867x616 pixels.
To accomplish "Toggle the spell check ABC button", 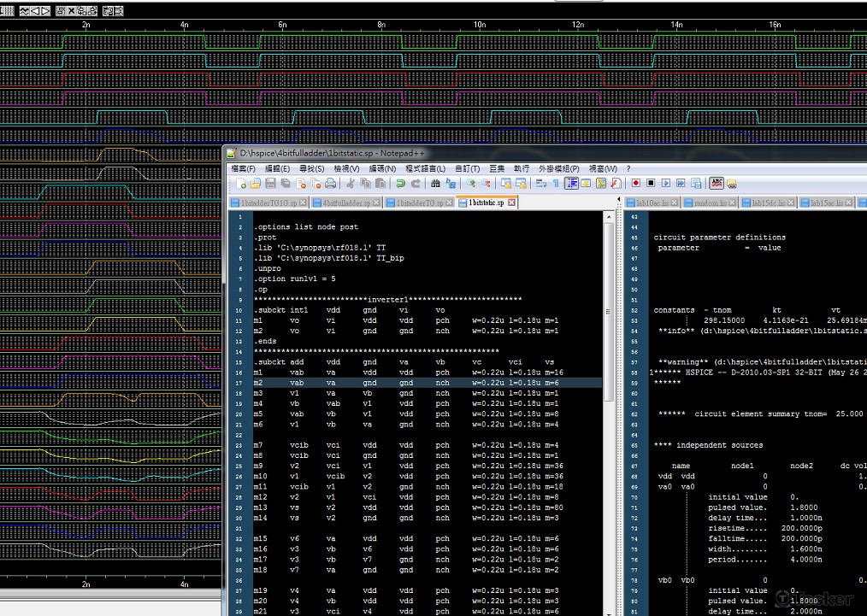I will 717,184.
